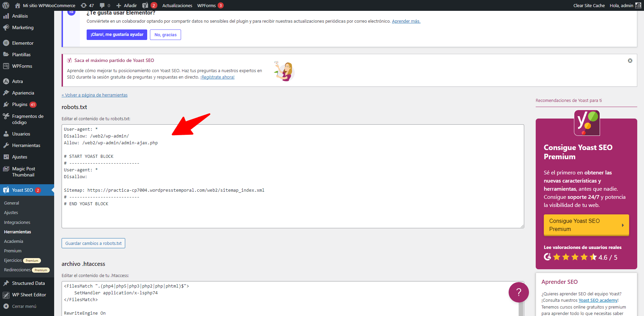Click the Astra sidebar icon
Viewport: 644px width, 316px height.
click(x=6, y=81)
